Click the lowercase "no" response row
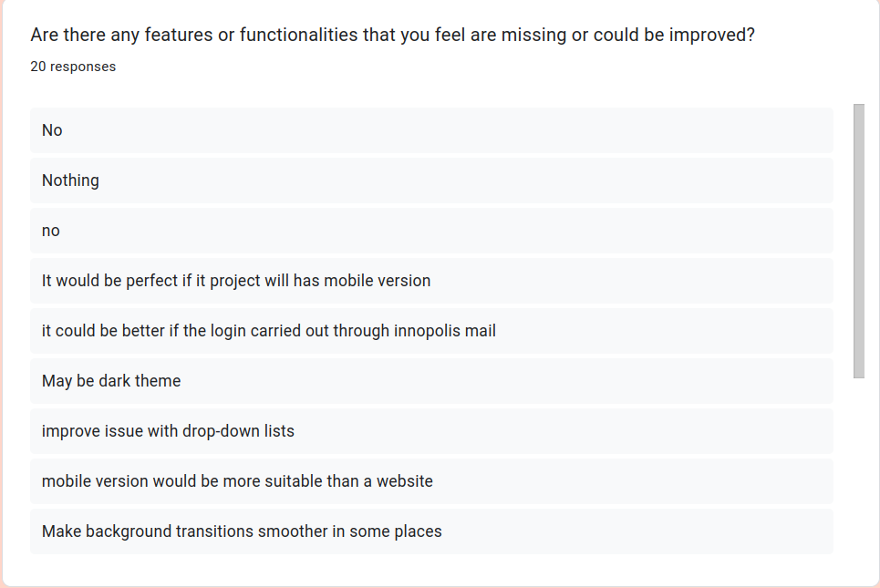Image resolution: width=880 pixels, height=588 pixels. [431, 231]
